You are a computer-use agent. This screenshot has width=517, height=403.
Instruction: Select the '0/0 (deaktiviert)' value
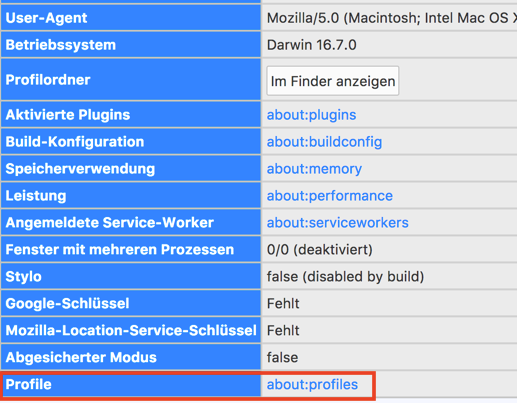point(319,250)
